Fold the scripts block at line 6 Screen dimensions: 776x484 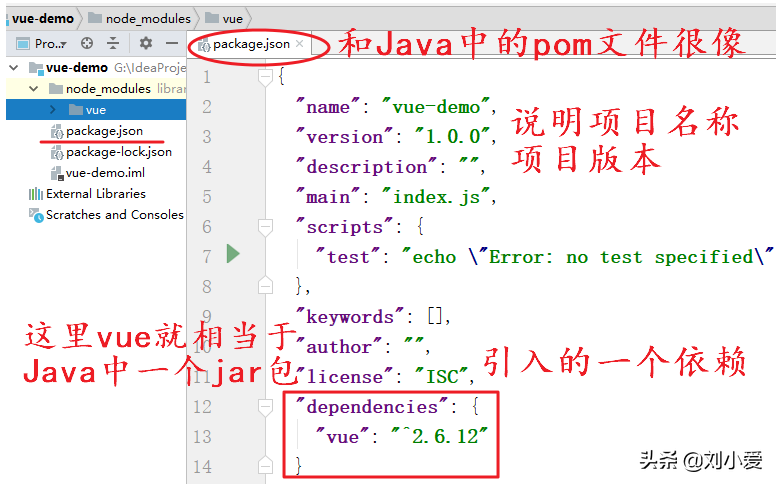pyautogui.click(x=265, y=227)
